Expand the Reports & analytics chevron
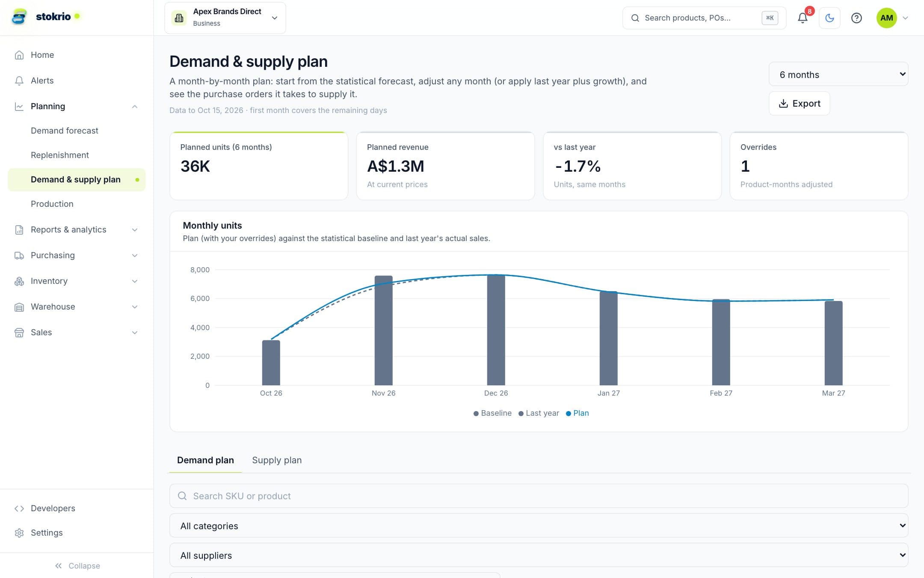The image size is (924, 578). coord(135,229)
